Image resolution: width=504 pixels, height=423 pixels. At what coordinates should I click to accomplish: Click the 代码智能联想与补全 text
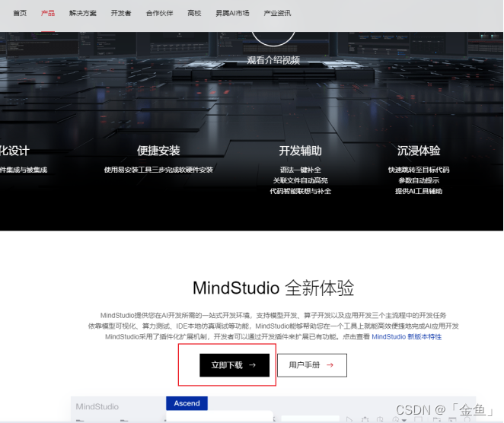point(300,191)
